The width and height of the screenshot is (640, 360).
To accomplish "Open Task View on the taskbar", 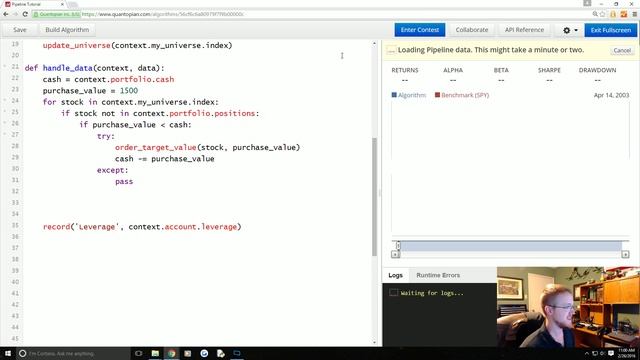I will click(138, 353).
